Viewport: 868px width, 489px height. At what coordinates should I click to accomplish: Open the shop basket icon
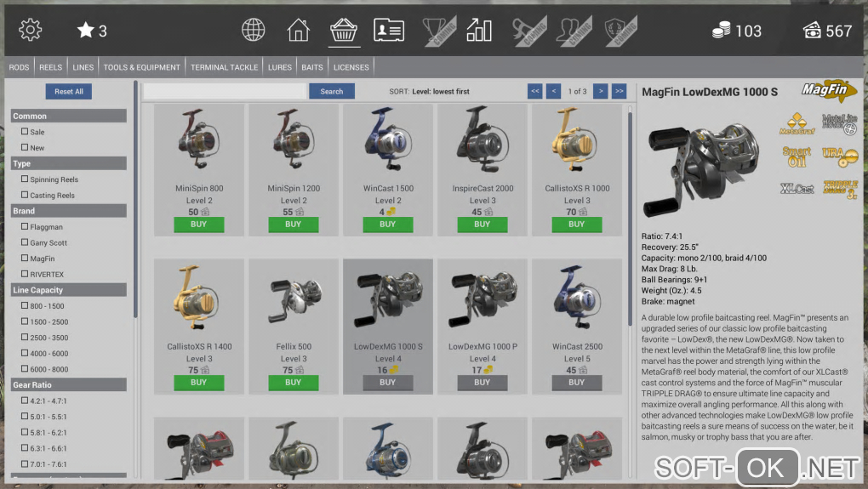coord(344,30)
